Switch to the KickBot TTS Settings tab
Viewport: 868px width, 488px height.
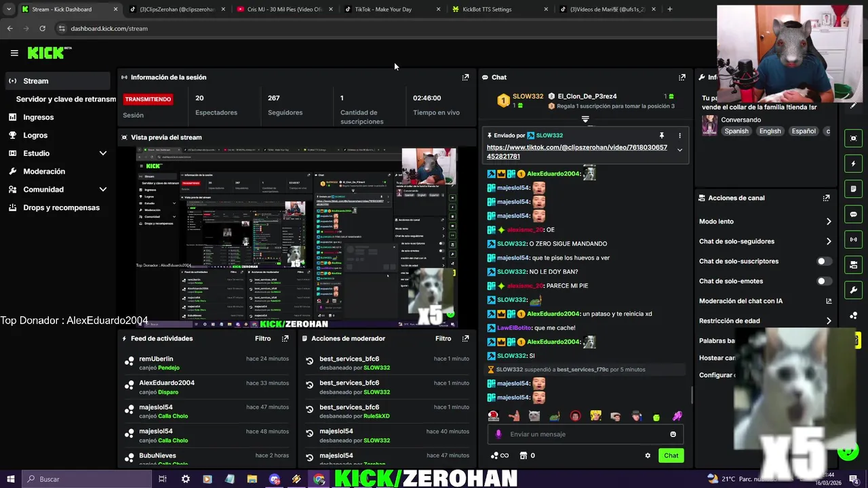click(x=500, y=9)
